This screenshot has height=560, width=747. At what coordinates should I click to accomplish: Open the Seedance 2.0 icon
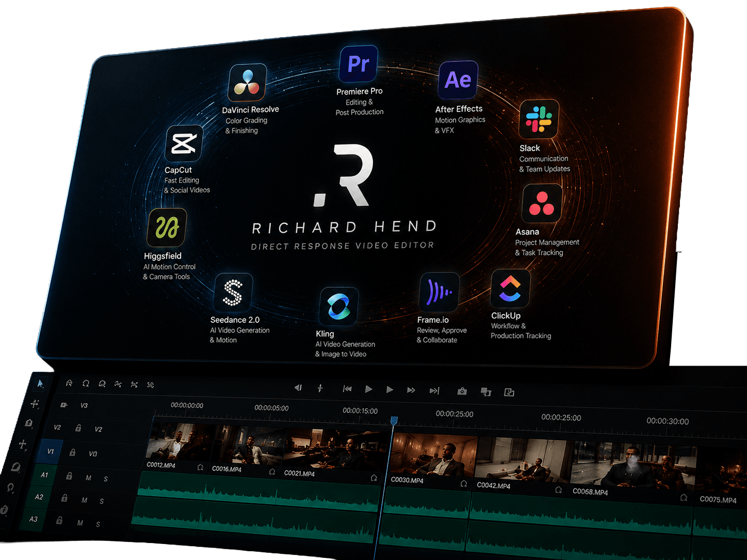pyautogui.click(x=233, y=292)
